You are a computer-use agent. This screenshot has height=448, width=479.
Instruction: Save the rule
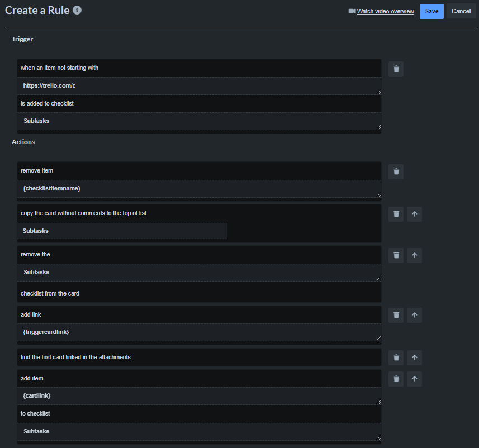(431, 11)
